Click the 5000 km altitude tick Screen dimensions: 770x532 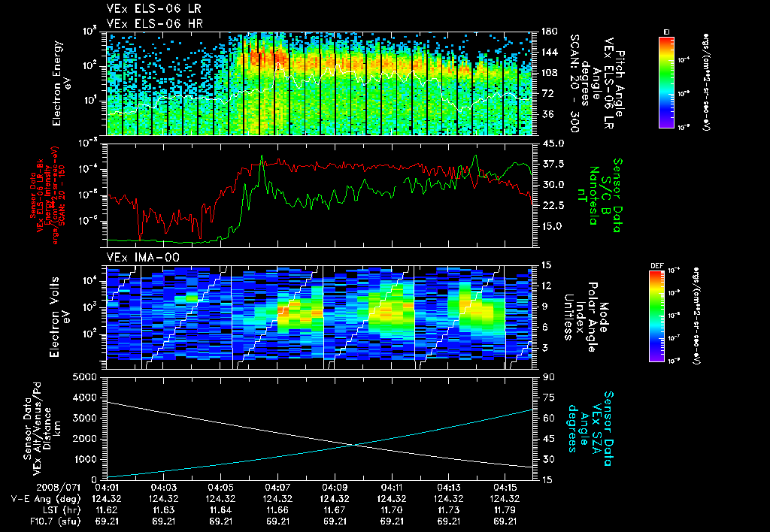coord(84,377)
